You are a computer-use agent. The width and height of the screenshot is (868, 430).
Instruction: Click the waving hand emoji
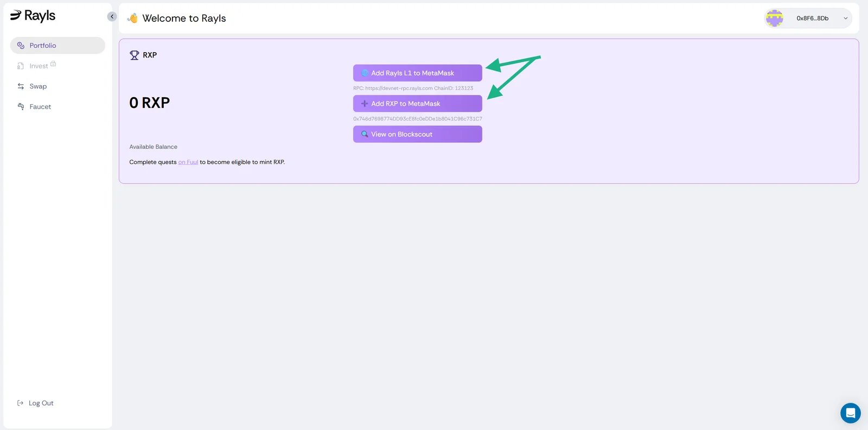(x=132, y=18)
